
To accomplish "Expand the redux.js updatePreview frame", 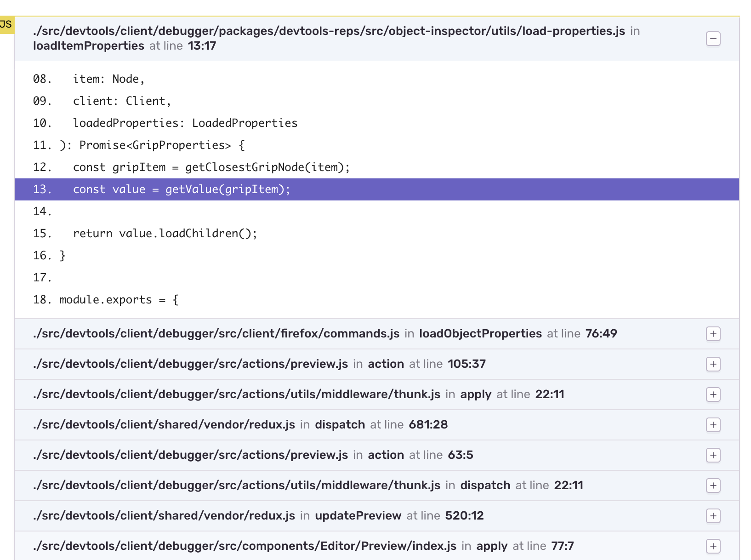I will click(713, 516).
